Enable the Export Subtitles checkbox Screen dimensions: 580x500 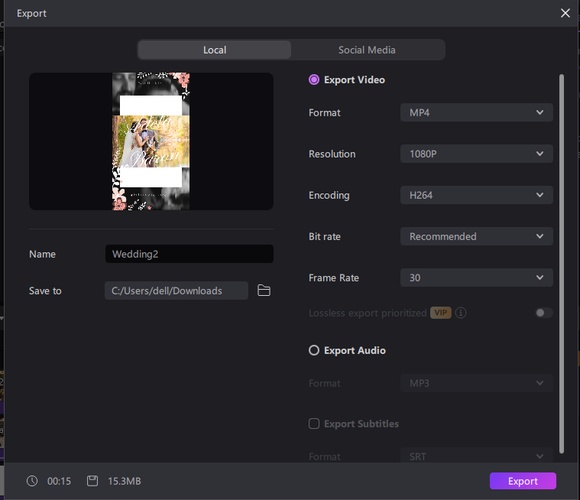coord(314,423)
